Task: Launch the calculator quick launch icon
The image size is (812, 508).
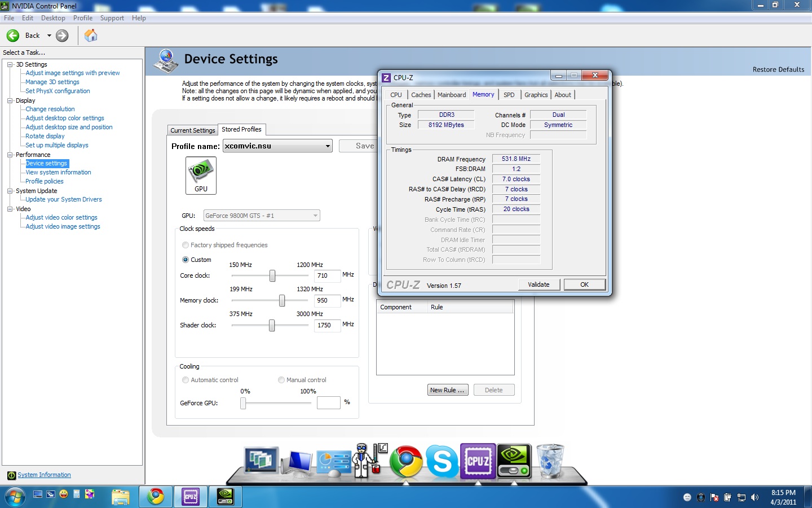Action: (77, 494)
